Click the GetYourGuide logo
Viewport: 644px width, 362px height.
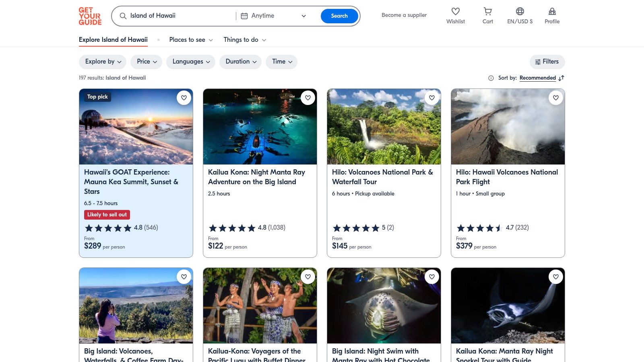coord(90,16)
